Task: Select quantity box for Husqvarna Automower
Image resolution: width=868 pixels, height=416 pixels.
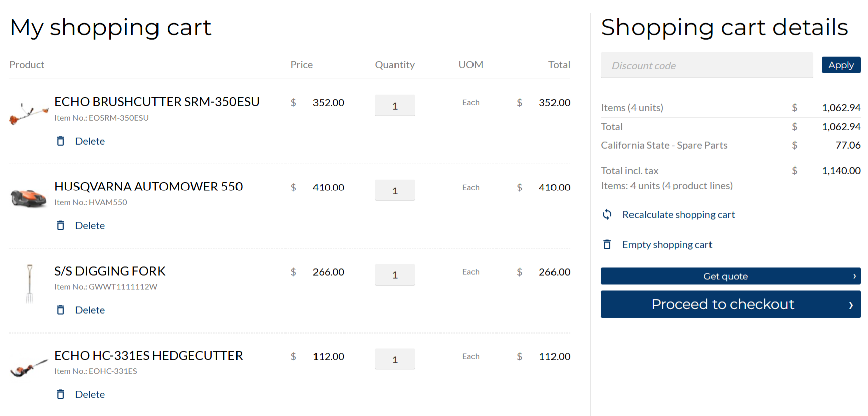Action: tap(395, 190)
